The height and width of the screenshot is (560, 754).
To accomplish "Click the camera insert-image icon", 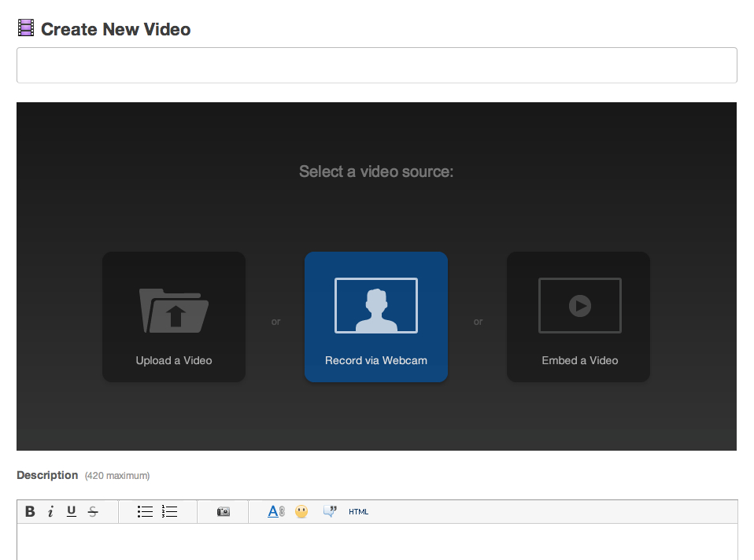I will (x=224, y=512).
